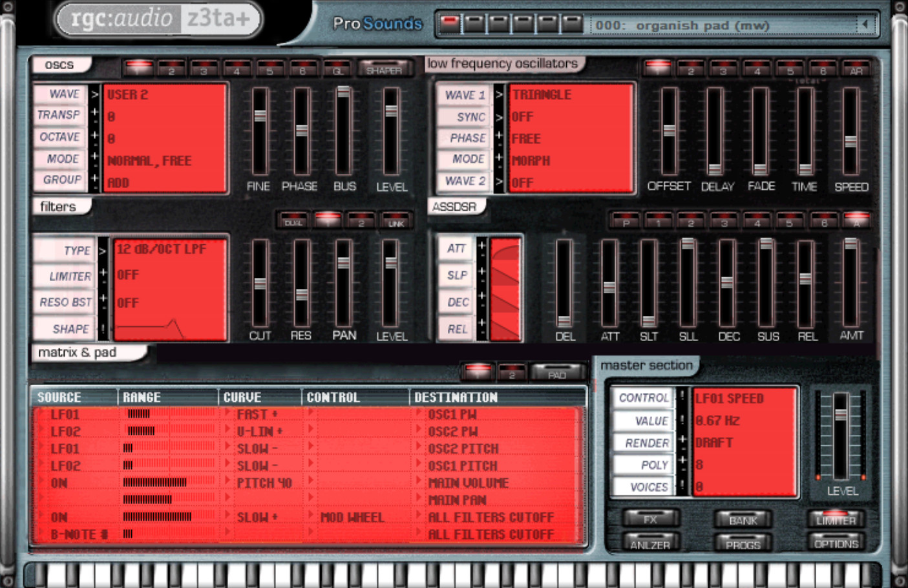Image resolution: width=908 pixels, height=588 pixels.
Task: Toggle the master LIMITER
Action: click(836, 519)
